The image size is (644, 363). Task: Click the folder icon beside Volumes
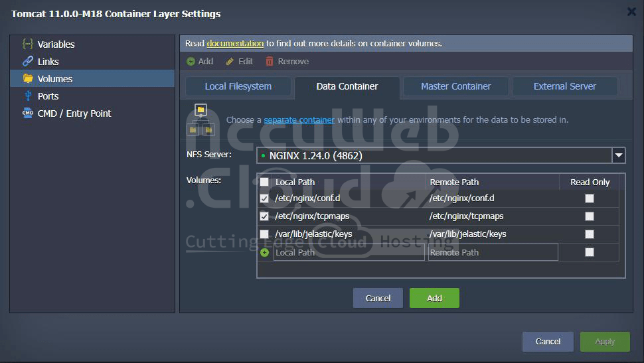(27, 78)
